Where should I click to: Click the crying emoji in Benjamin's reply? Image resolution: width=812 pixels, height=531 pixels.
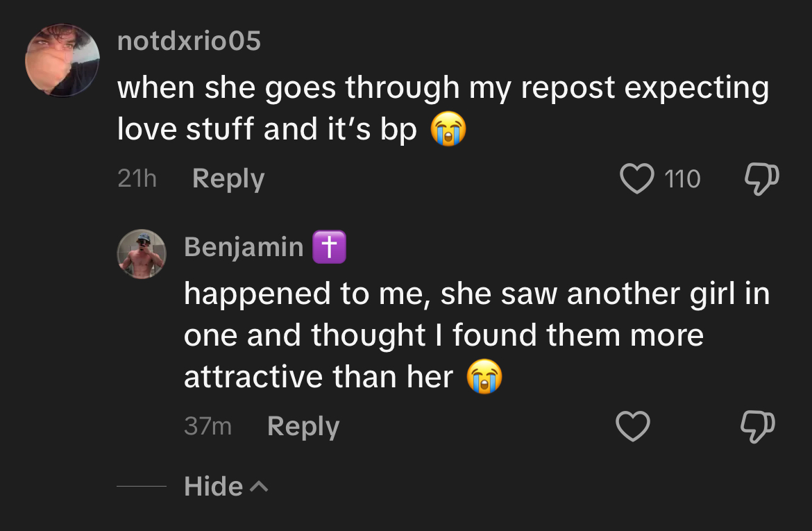[484, 377]
